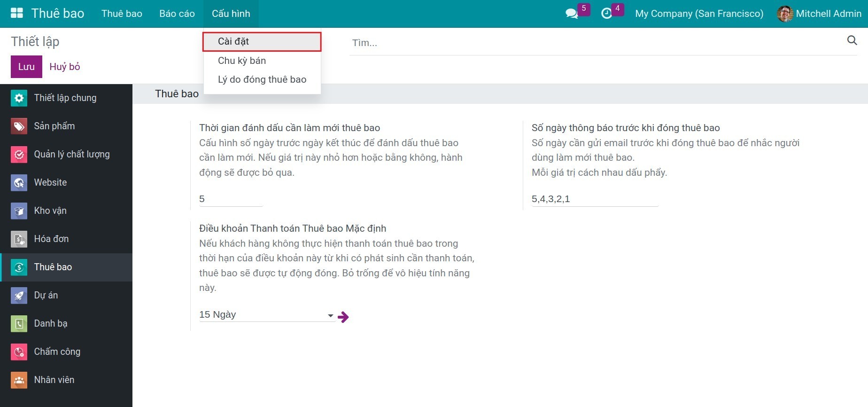Click the renewal mark days input field
This screenshot has width=868, height=407.
(230, 199)
